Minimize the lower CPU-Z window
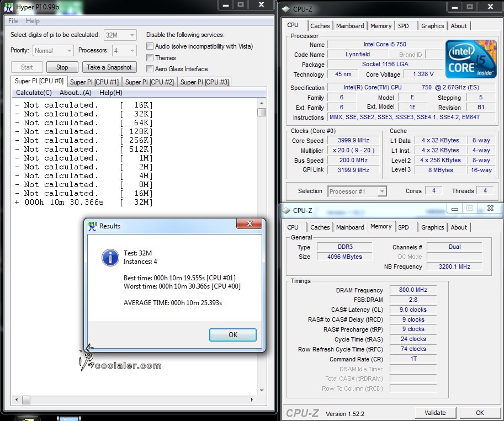Screen dimensions: 504x421 tap(454, 209)
